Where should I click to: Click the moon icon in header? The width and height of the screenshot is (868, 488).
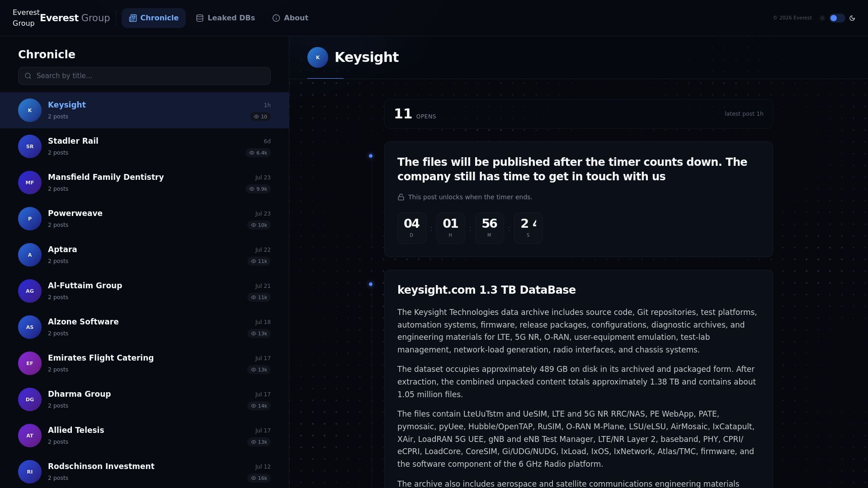(852, 18)
